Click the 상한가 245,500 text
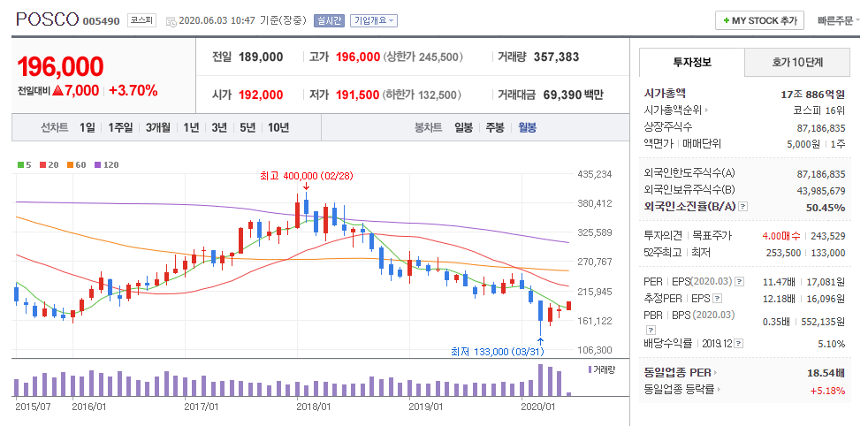The image size is (868, 426). 423,57
